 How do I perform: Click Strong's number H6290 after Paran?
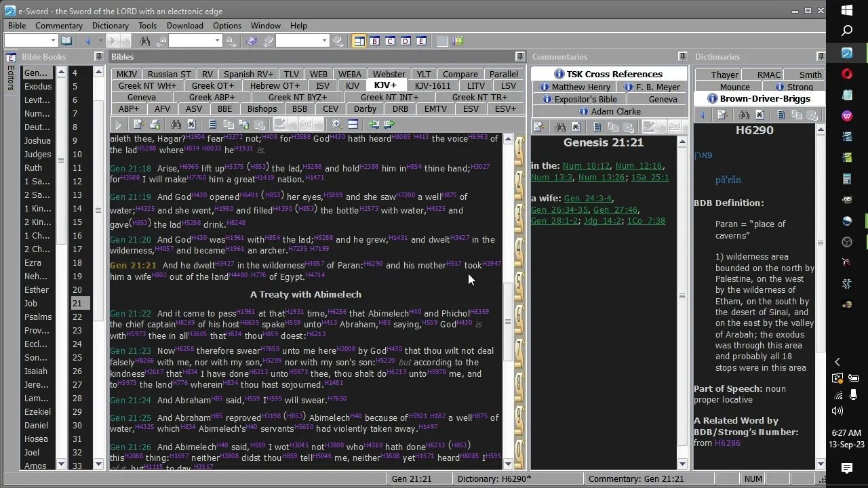(373, 262)
